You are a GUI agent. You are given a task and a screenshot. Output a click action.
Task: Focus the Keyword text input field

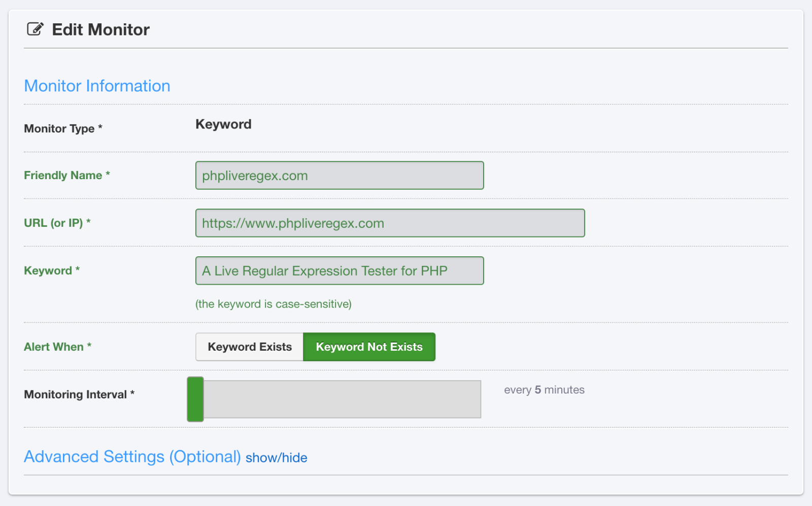click(x=339, y=271)
